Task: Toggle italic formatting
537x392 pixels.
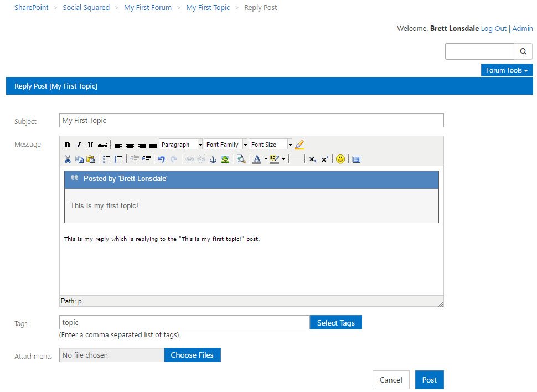Action: click(79, 145)
